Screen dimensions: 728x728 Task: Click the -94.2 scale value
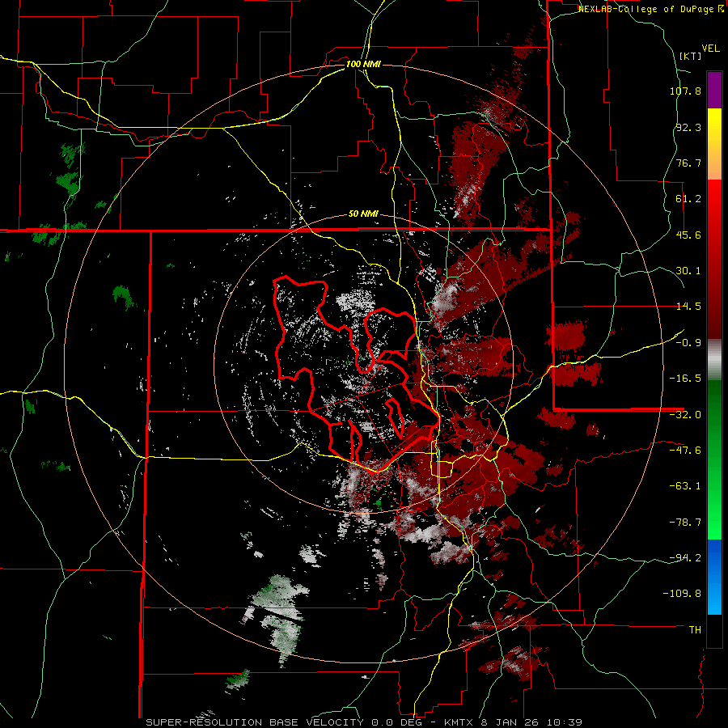point(685,557)
